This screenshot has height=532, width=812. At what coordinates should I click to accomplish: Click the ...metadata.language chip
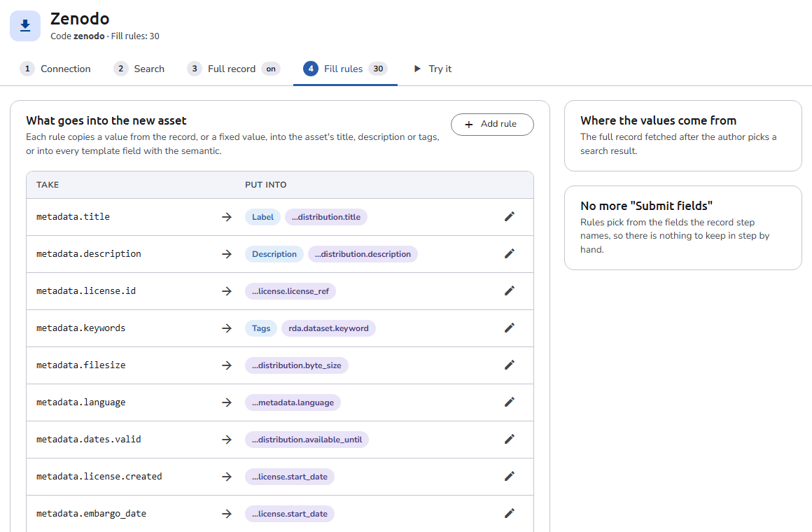pyautogui.click(x=293, y=402)
